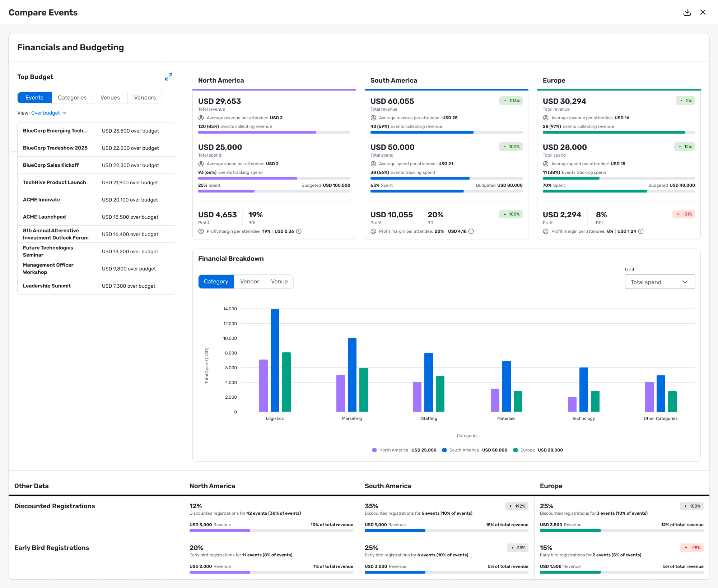Select the Vendor breakdown tab

250,282
